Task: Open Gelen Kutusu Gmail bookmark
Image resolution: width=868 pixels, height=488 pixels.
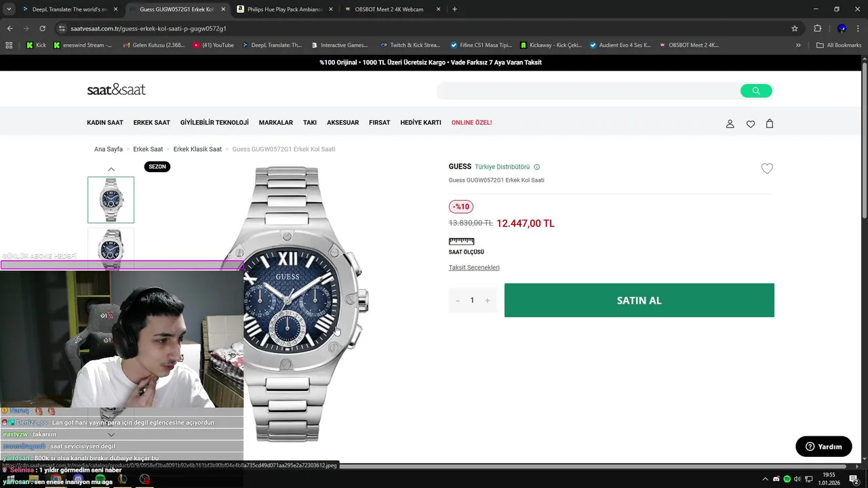Action: click(x=154, y=45)
